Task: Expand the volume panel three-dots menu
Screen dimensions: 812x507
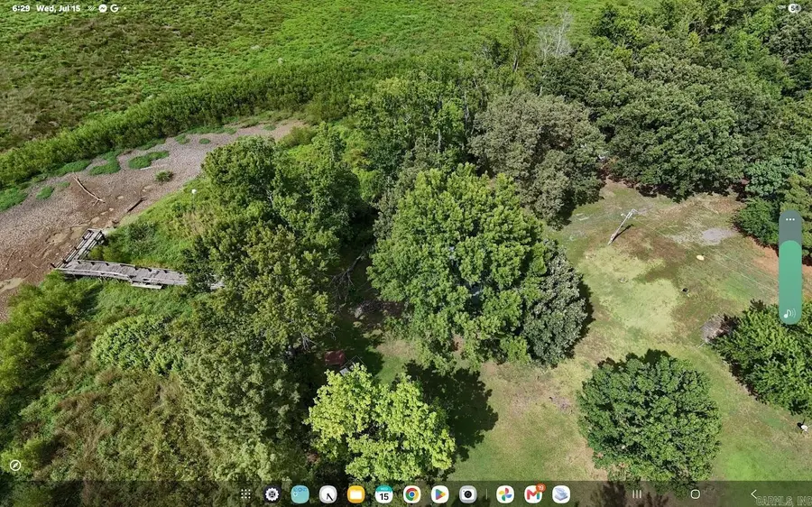Action: pyautogui.click(x=789, y=219)
